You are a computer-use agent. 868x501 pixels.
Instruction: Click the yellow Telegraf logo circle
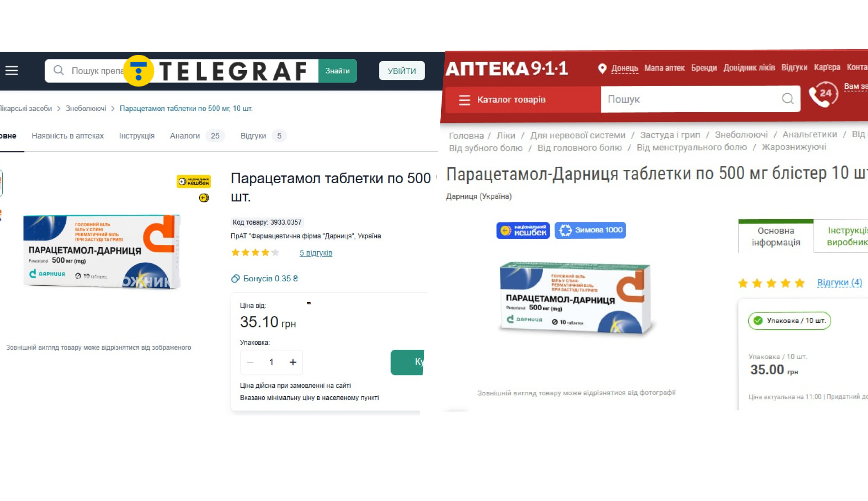138,71
